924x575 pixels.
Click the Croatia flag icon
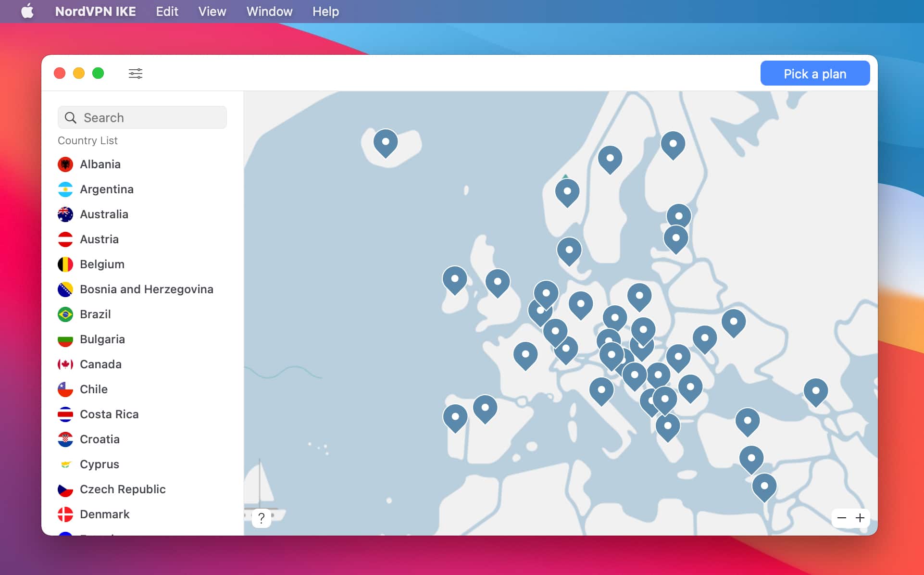pos(65,439)
